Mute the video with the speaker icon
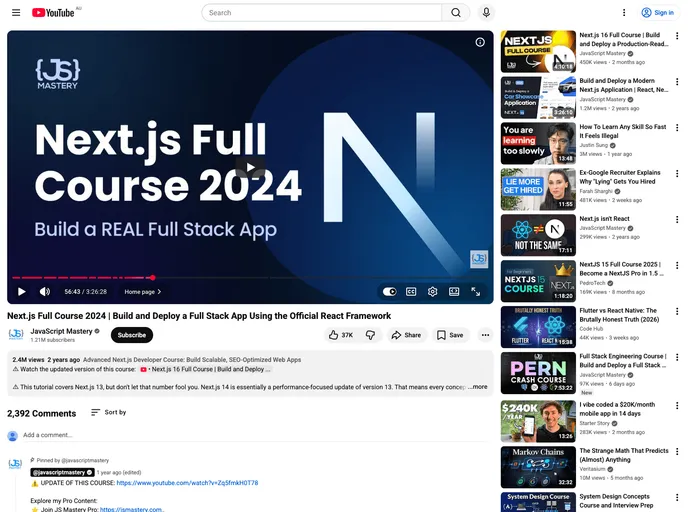This screenshot has height=512, width=688. [x=45, y=292]
